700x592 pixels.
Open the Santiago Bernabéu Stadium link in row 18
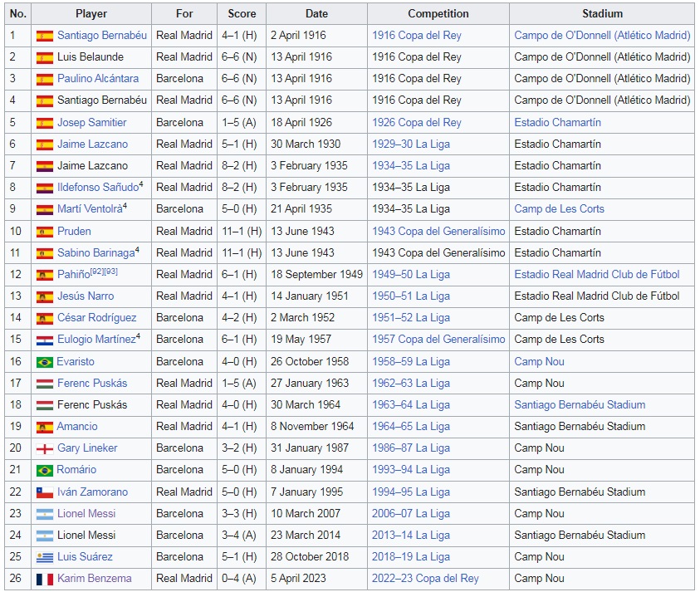[580, 404]
